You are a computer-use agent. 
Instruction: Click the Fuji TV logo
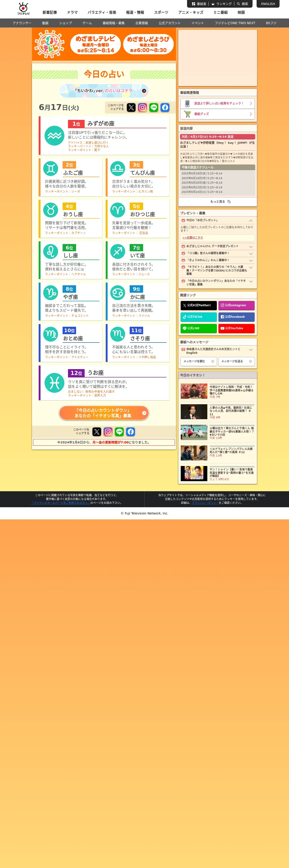pos(24,9)
